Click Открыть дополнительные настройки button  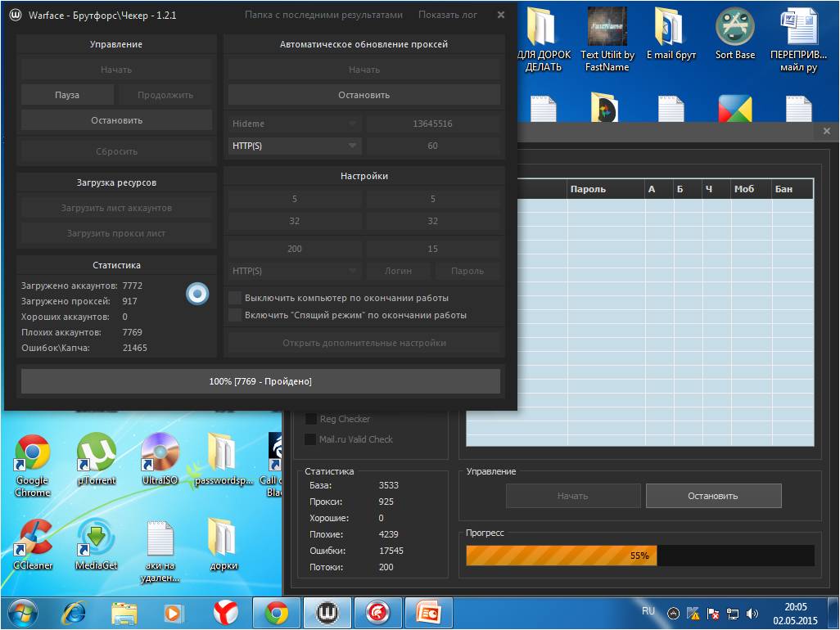click(x=364, y=343)
